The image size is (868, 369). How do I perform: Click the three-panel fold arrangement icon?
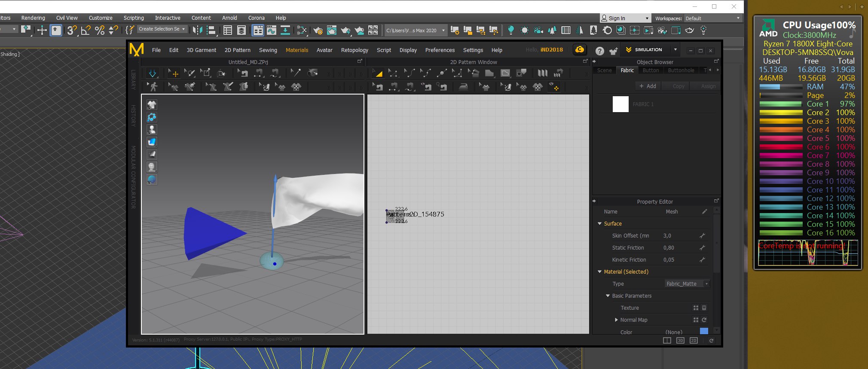pos(543,73)
